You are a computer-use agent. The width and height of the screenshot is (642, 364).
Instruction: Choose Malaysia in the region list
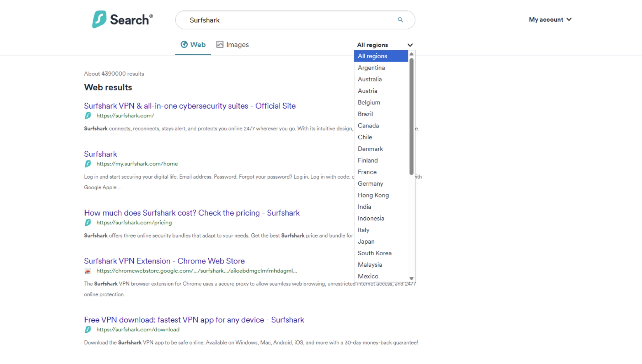point(381,265)
